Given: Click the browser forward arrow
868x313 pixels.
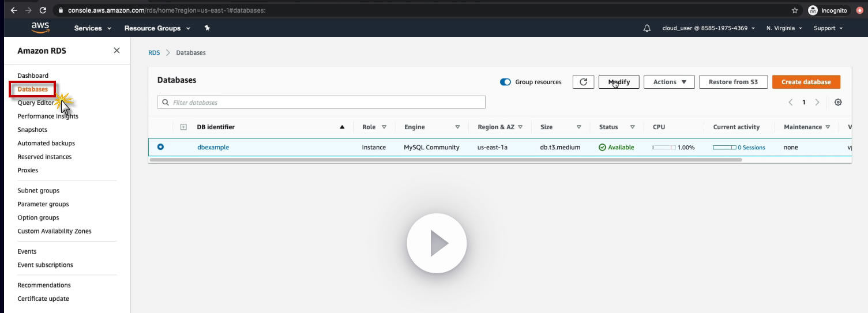Looking at the screenshot, I should tap(28, 10).
